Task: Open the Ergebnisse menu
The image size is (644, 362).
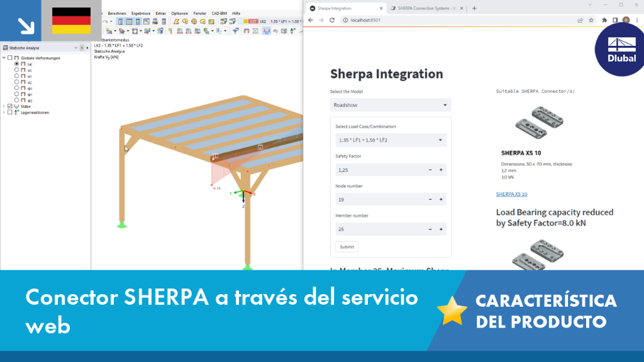Action: [x=140, y=13]
